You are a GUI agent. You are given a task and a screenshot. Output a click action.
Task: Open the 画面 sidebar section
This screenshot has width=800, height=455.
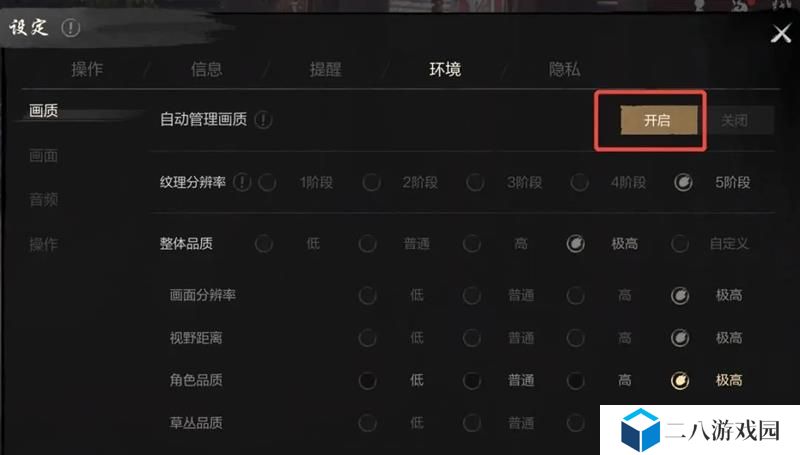point(43,156)
